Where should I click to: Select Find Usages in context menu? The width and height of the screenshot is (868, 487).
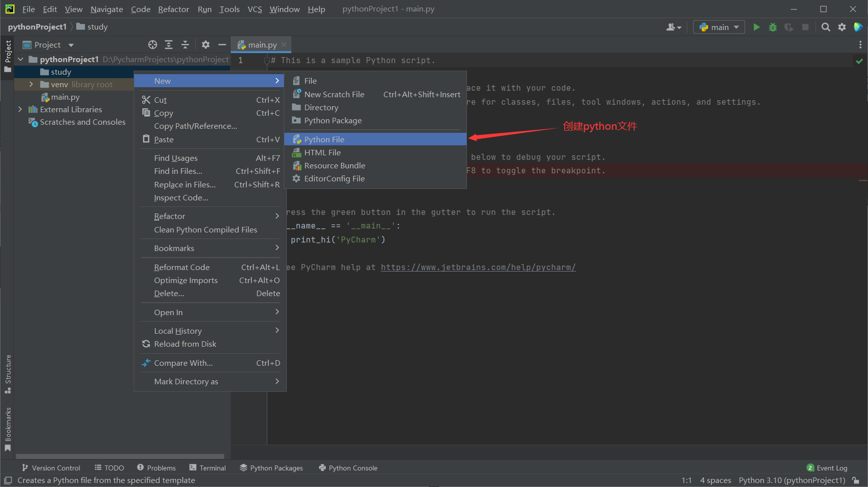[210, 158]
